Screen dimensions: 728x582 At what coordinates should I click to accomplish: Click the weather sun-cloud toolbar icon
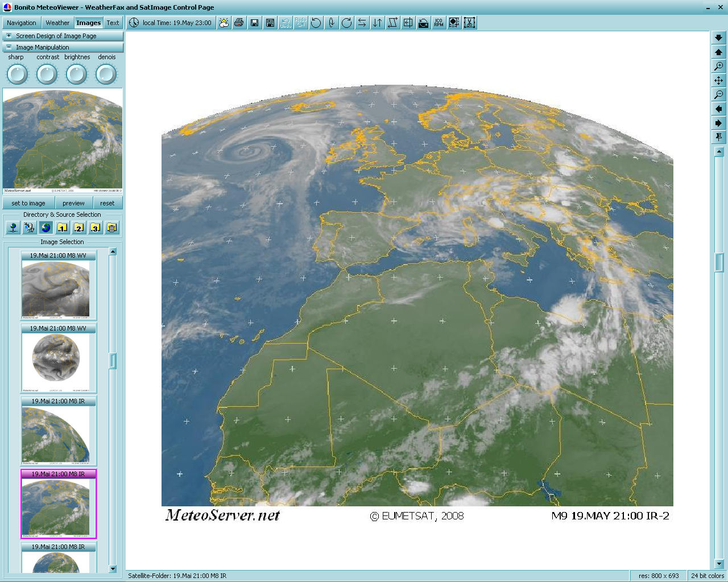(x=224, y=23)
